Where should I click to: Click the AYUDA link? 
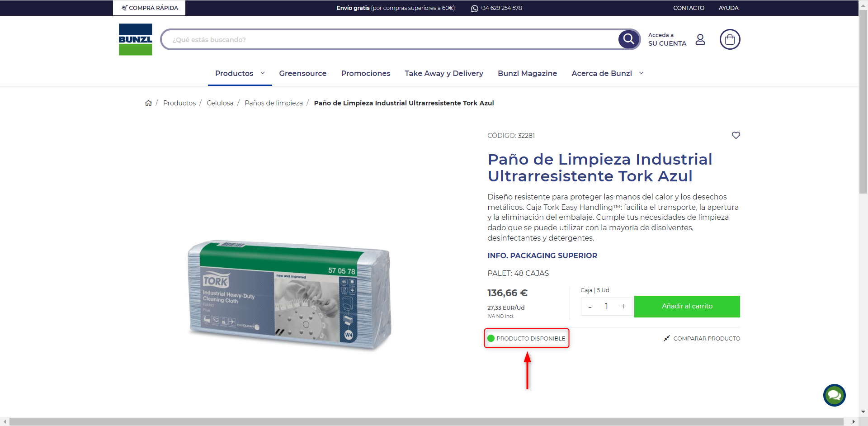tap(729, 8)
